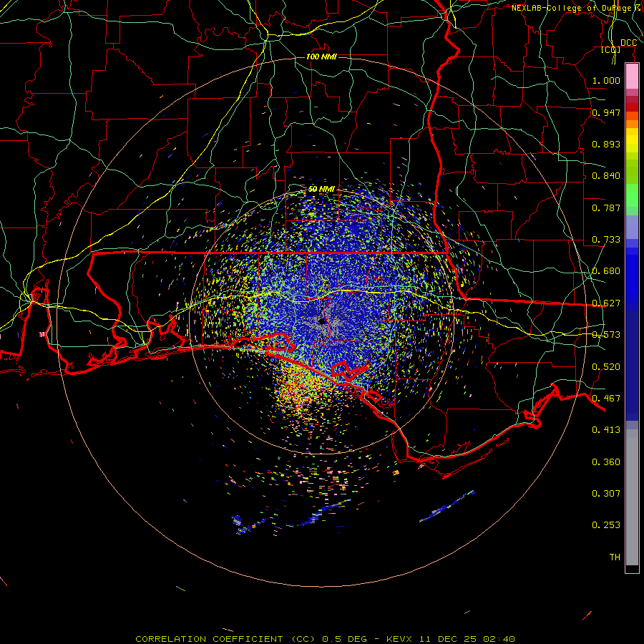Screen dimensions: 644x644
Task: Pick the pink swatch beside 1.000
Action: click(x=632, y=77)
